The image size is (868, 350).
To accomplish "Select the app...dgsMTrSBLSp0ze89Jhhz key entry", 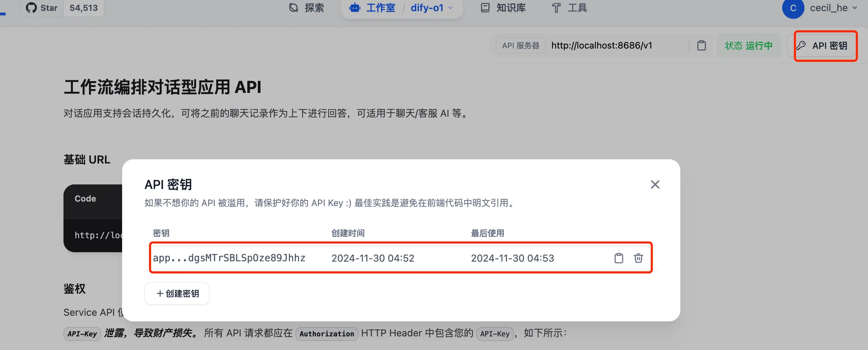I will (x=229, y=258).
